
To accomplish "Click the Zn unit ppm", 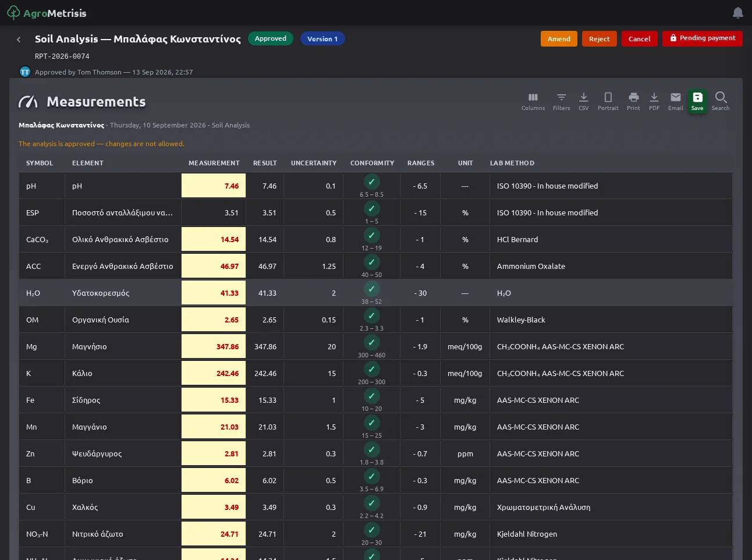I will [x=465, y=453].
